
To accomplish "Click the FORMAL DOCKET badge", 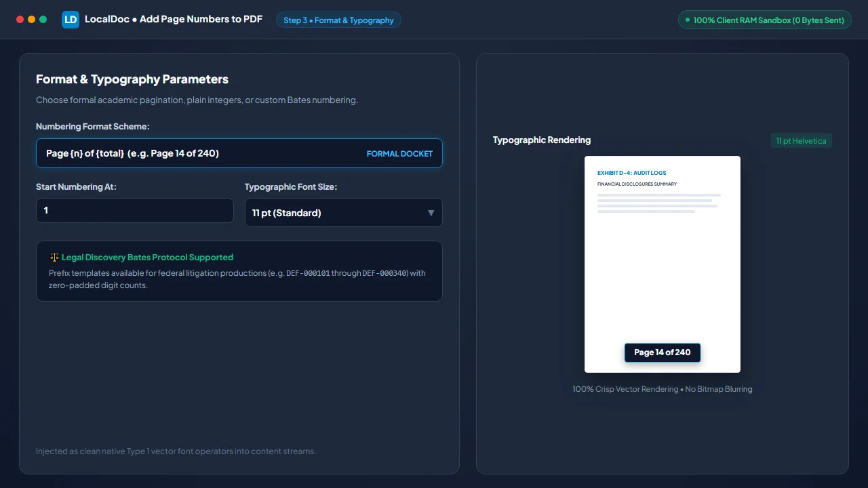I will pos(399,154).
